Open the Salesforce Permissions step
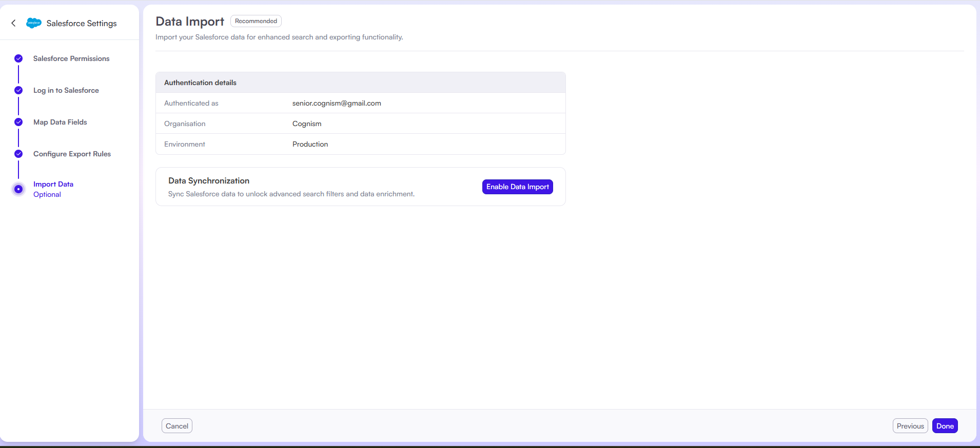980x448 pixels. 71,58
